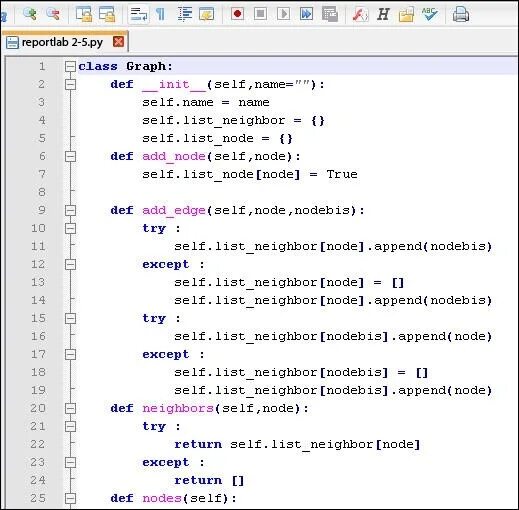Viewport: 519px width, 510px height.
Task: Collapse the class Graph fold on line 1
Action: pos(70,66)
